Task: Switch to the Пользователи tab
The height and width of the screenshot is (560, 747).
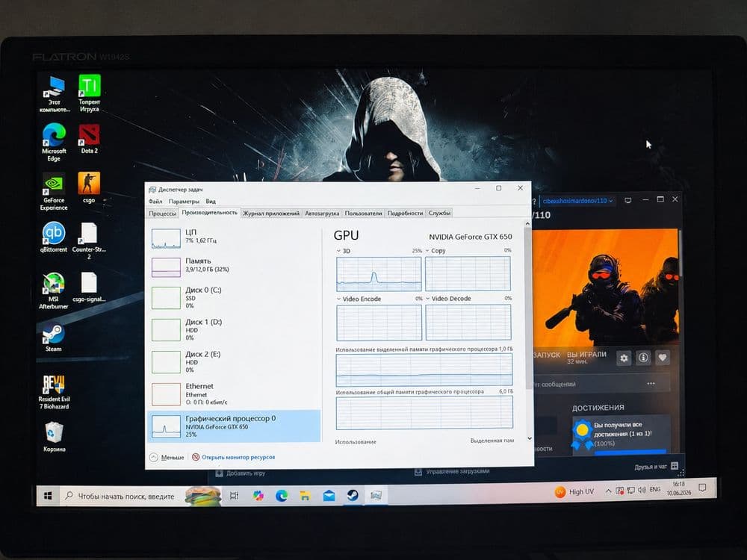Action: coord(363,214)
